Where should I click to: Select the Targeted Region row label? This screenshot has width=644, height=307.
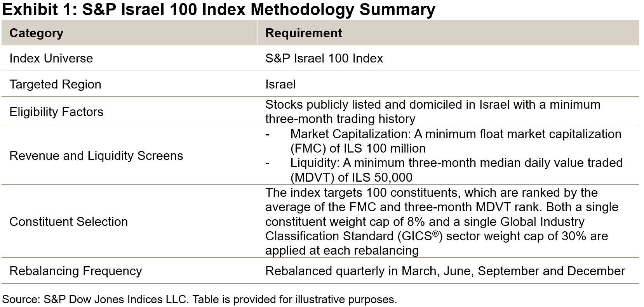(x=55, y=84)
